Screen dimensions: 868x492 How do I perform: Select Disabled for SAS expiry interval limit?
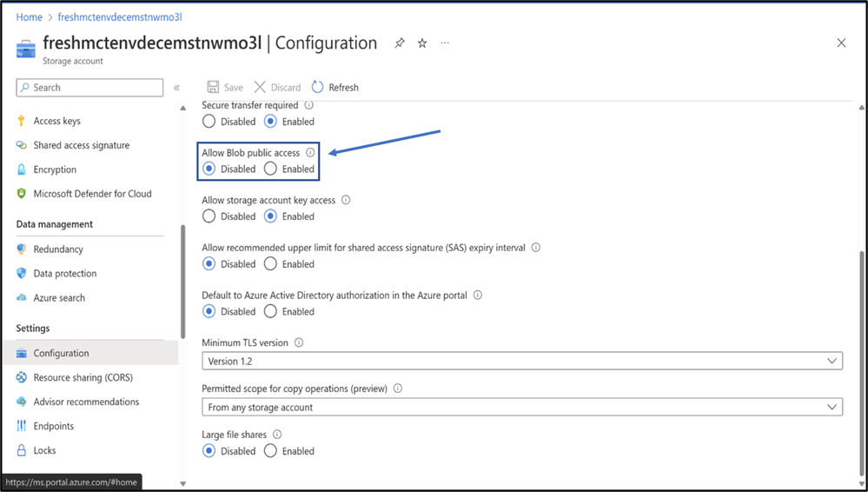[209, 263]
